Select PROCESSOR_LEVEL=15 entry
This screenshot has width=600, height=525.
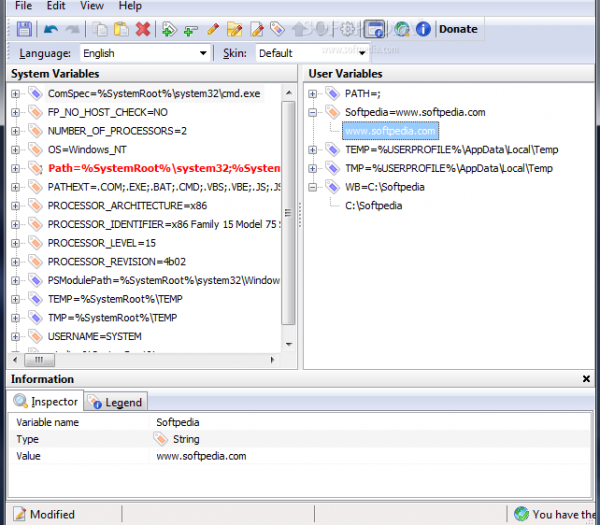tap(101, 243)
